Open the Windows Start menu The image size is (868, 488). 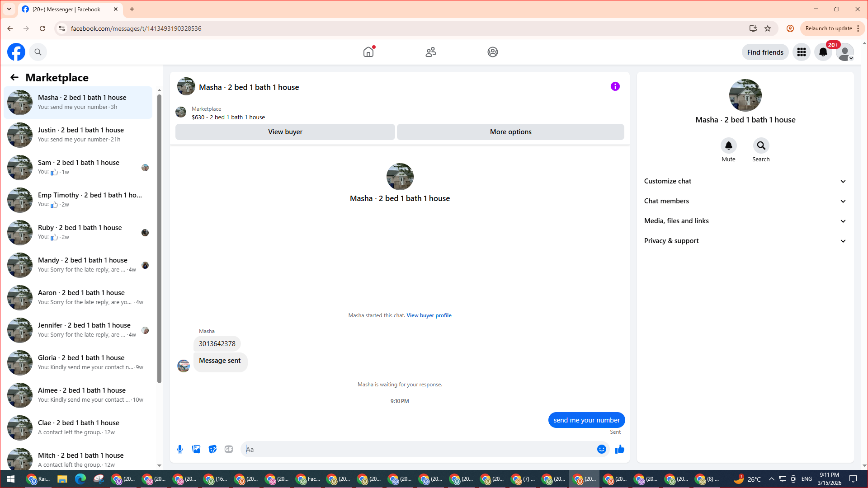click(11, 479)
